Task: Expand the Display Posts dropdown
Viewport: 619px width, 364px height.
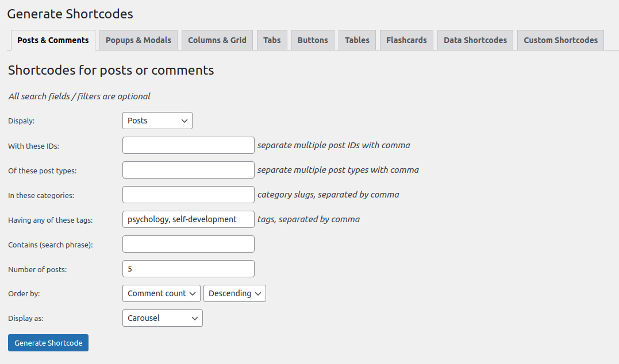Action: pyautogui.click(x=157, y=121)
